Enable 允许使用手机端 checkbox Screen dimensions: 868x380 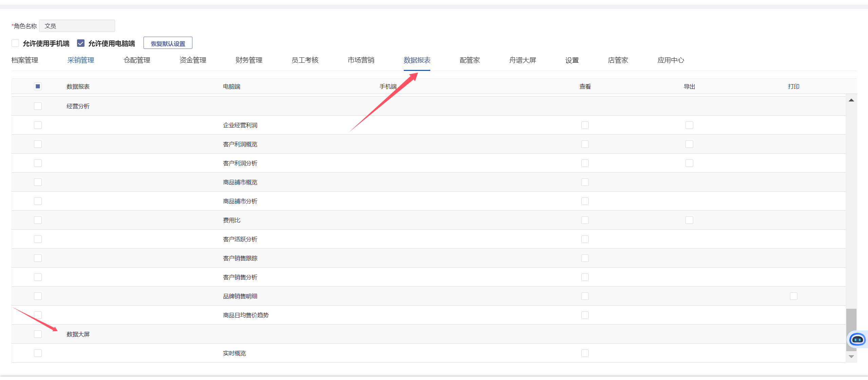15,43
